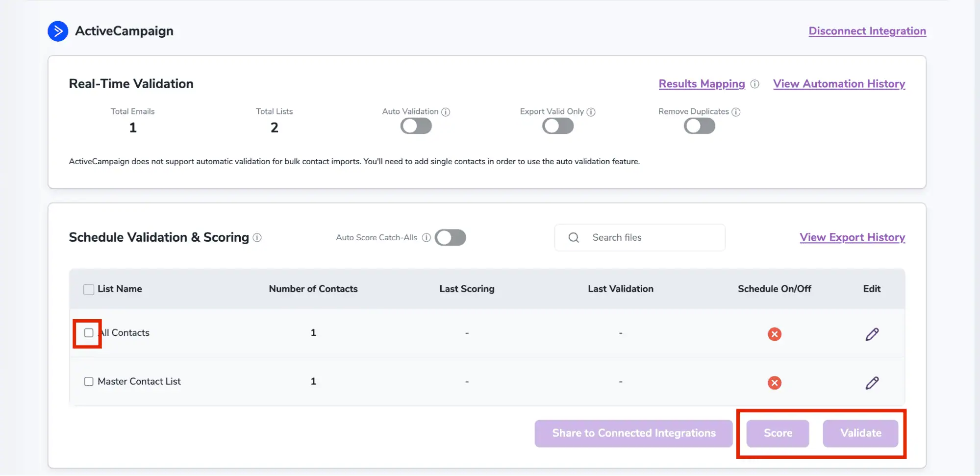Open Disconnect Integration
This screenshot has height=476, width=980.
pyautogui.click(x=867, y=31)
